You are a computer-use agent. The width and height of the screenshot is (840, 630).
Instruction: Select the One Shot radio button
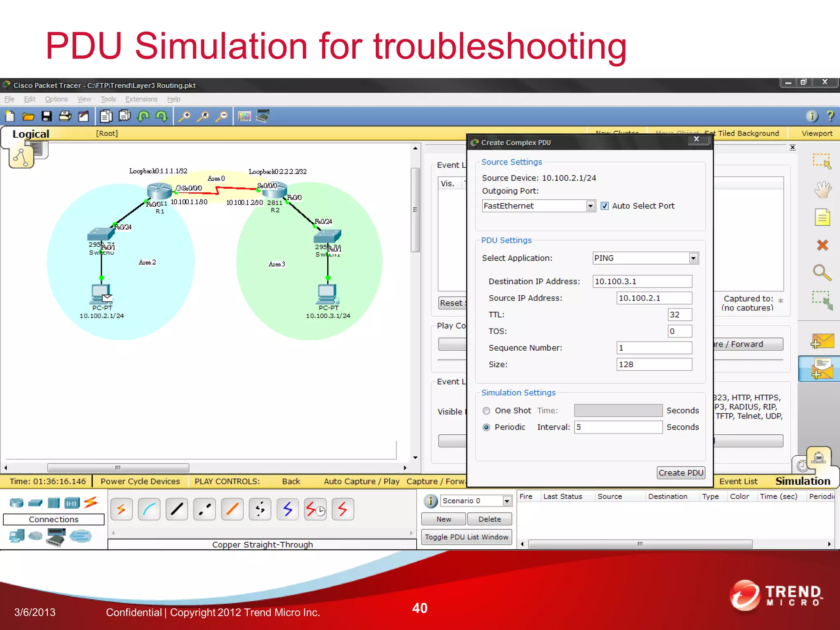click(486, 411)
